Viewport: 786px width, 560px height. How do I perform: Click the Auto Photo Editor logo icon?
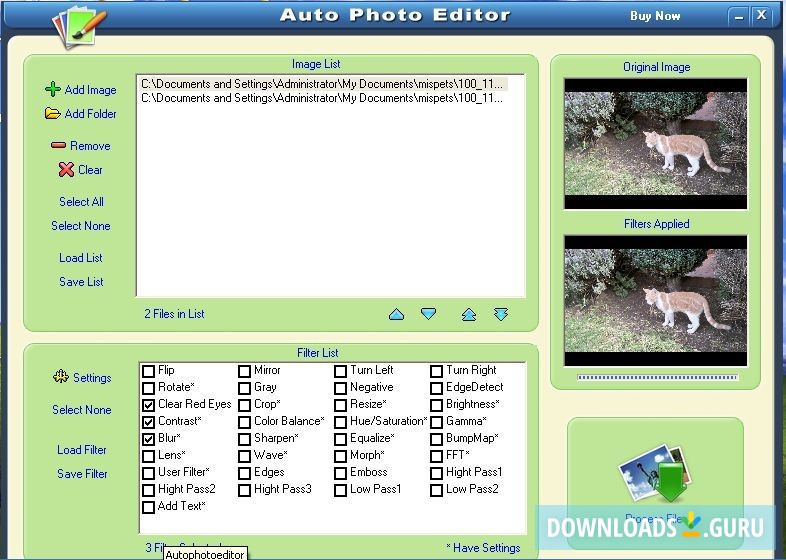79,27
